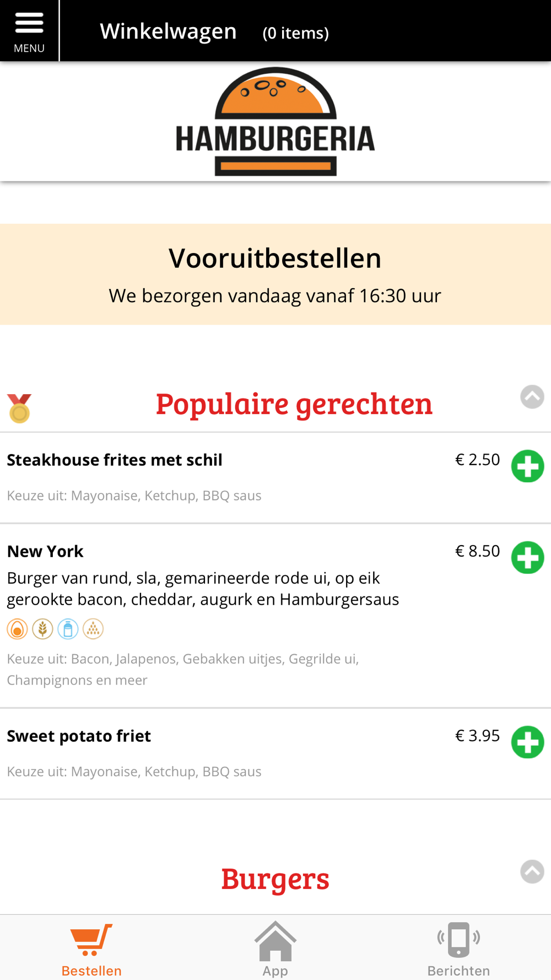Click the milk bottle allergen icon
Viewport: 551px width, 980px height.
(x=68, y=629)
